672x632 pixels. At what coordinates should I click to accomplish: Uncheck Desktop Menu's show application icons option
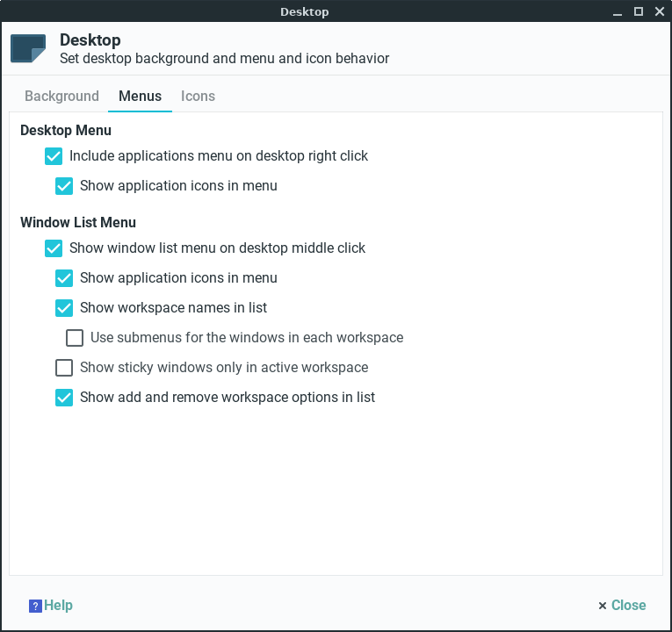[x=64, y=186]
